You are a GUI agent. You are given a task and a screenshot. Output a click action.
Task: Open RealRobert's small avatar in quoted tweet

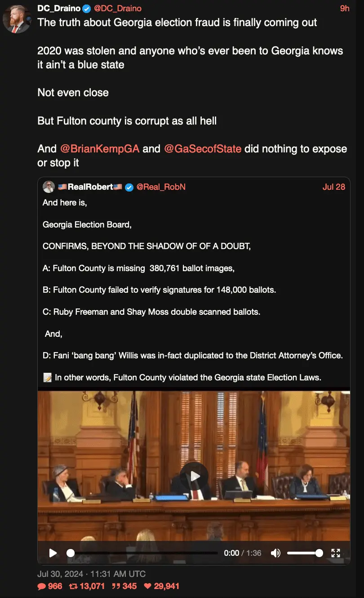(x=49, y=187)
